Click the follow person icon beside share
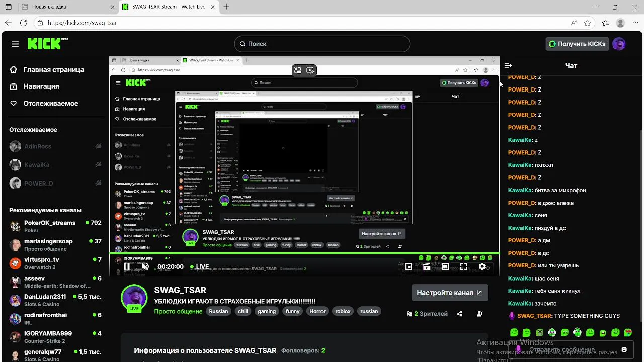Image resolution: width=644 pixels, height=362 pixels. (x=479, y=314)
